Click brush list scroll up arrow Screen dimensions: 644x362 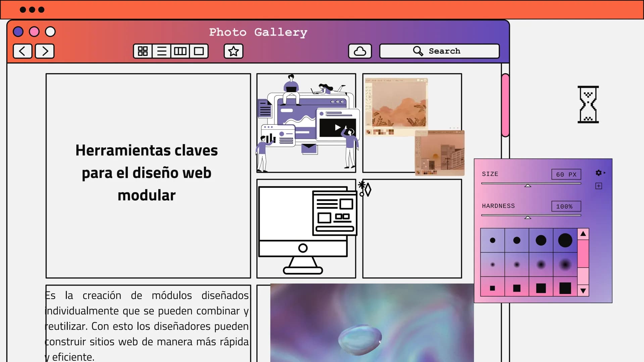(x=583, y=234)
